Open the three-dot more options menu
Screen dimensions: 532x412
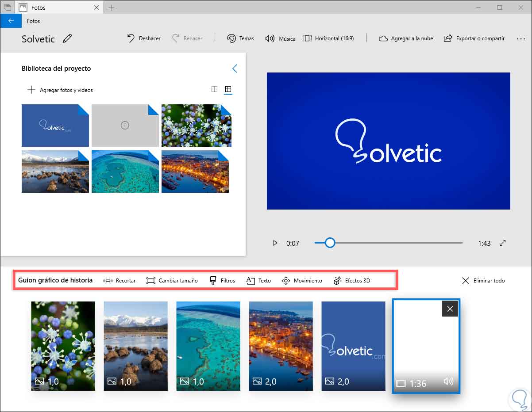pos(520,38)
